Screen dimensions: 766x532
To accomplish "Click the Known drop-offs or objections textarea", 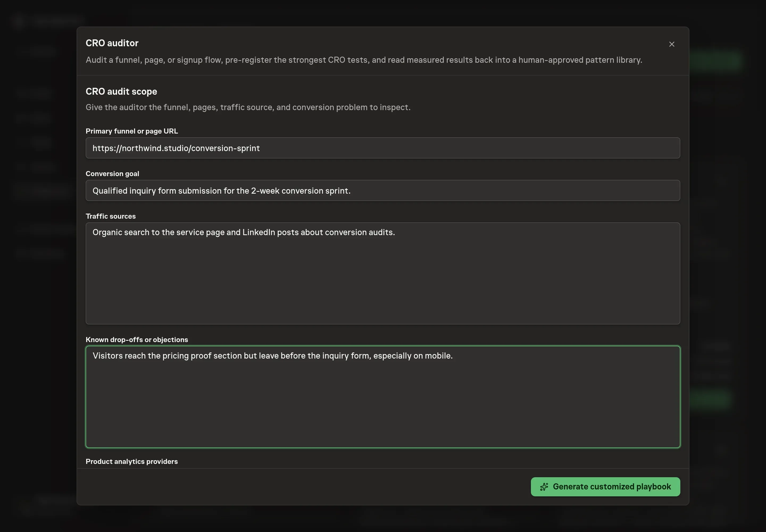I will tap(383, 397).
